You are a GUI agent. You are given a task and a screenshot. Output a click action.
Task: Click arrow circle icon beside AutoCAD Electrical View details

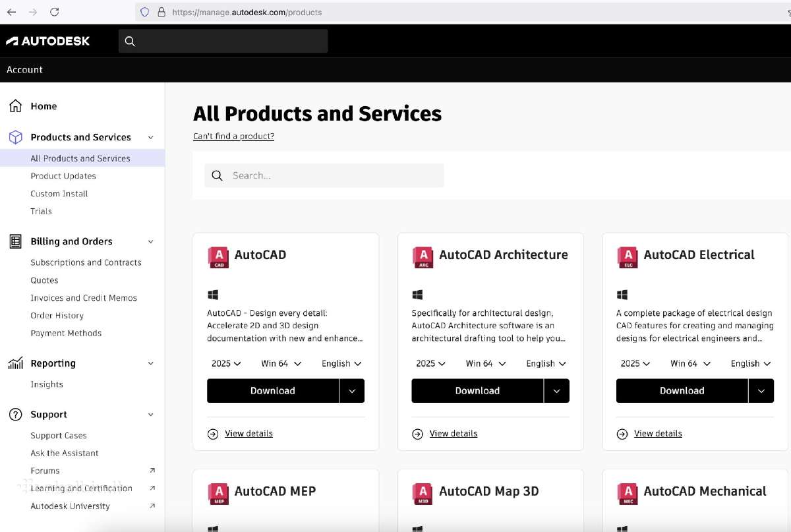click(622, 434)
